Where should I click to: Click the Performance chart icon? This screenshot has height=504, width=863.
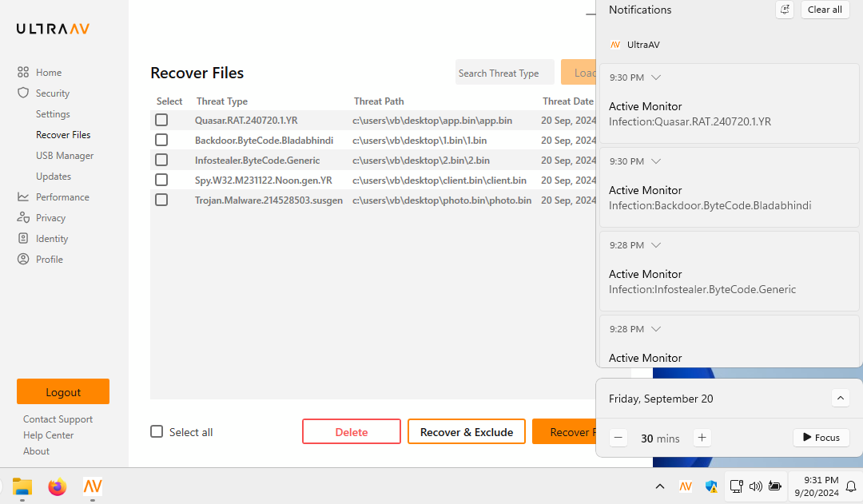(23, 196)
